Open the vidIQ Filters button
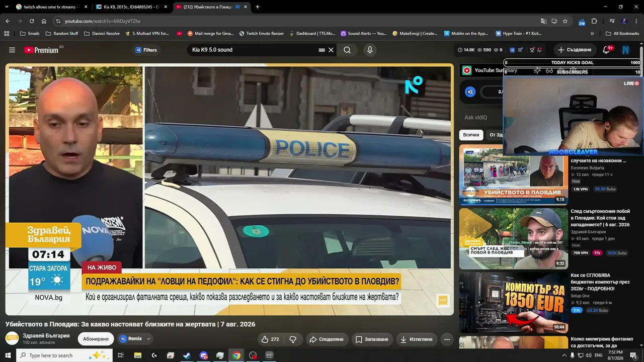Viewport: 644px width, 362px height. (146, 50)
